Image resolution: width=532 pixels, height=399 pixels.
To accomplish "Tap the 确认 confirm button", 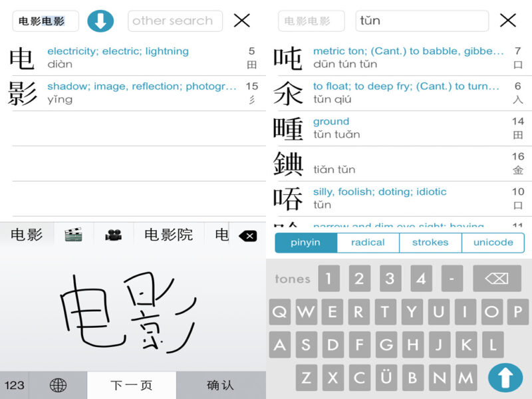I will click(x=219, y=385).
